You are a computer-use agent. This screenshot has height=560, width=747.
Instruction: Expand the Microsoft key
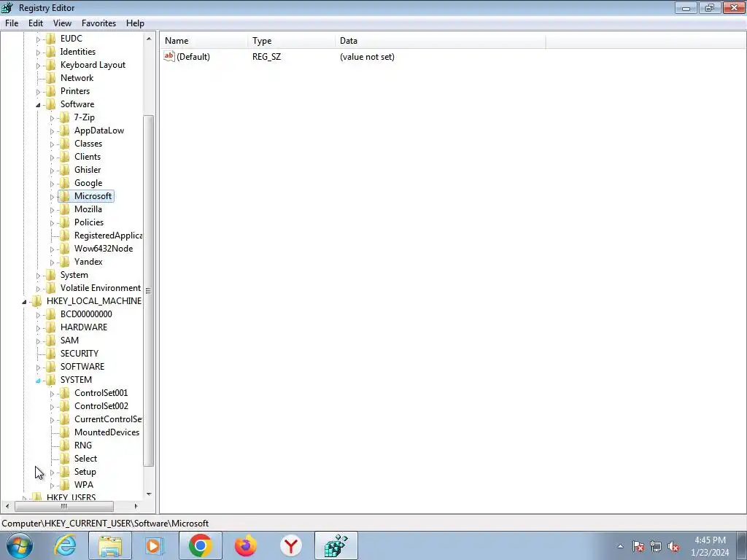pos(52,197)
